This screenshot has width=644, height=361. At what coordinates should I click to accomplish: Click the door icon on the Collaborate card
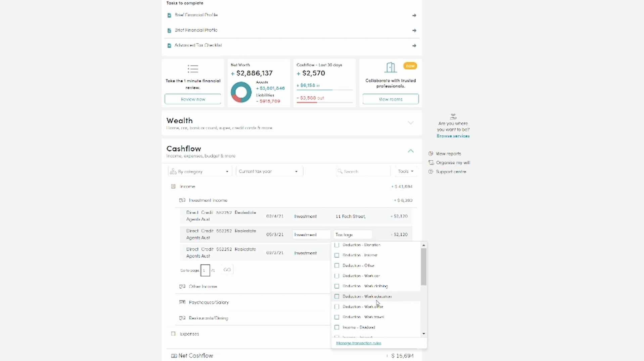[x=390, y=68]
